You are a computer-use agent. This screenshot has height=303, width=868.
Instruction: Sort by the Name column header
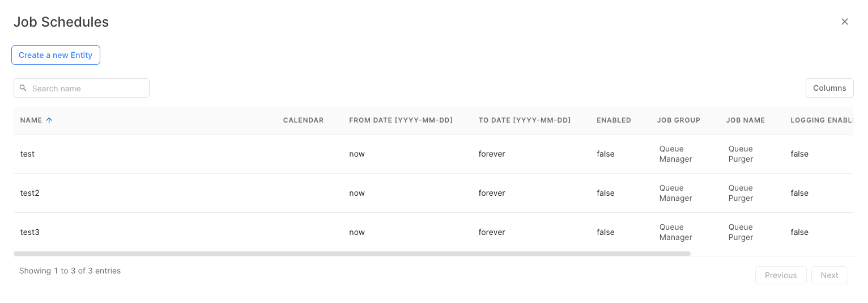(x=31, y=120)
